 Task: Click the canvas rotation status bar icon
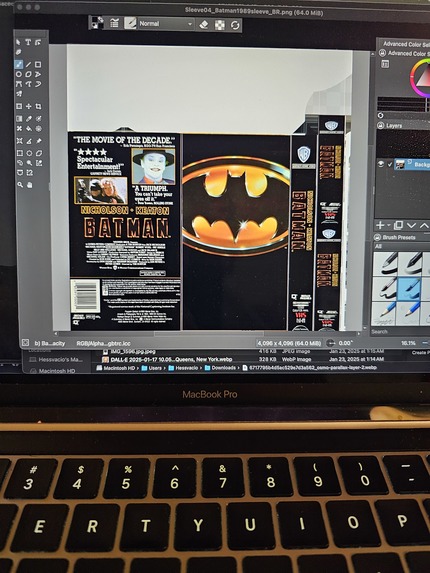[330, 343]
